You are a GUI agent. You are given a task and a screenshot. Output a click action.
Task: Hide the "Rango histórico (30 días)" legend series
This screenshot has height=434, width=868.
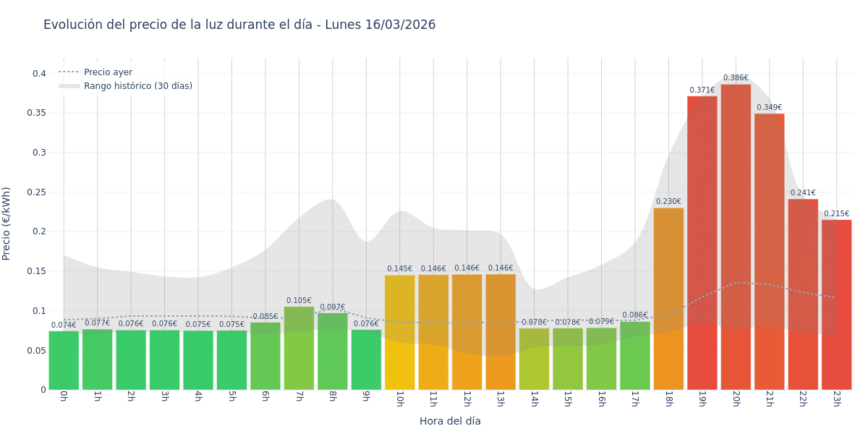coord(137,86)
